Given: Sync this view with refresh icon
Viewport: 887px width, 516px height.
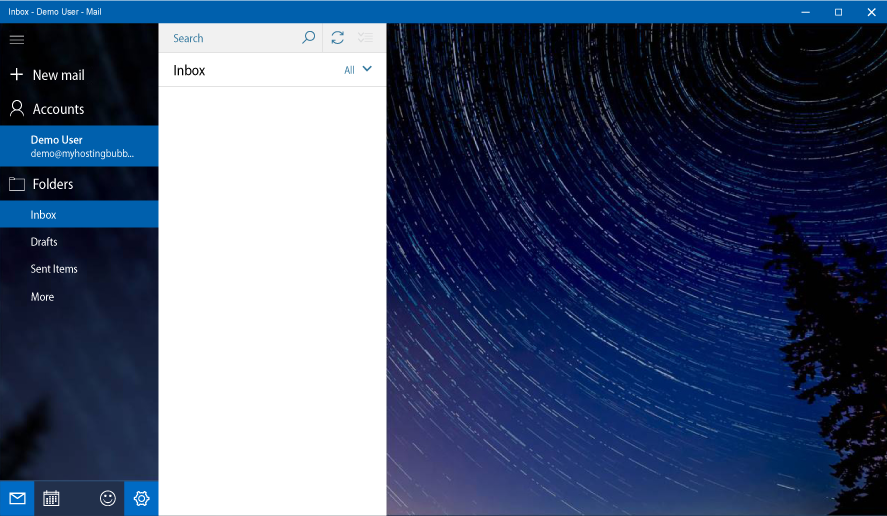Looking at the screenshot, I should (338, 38).
